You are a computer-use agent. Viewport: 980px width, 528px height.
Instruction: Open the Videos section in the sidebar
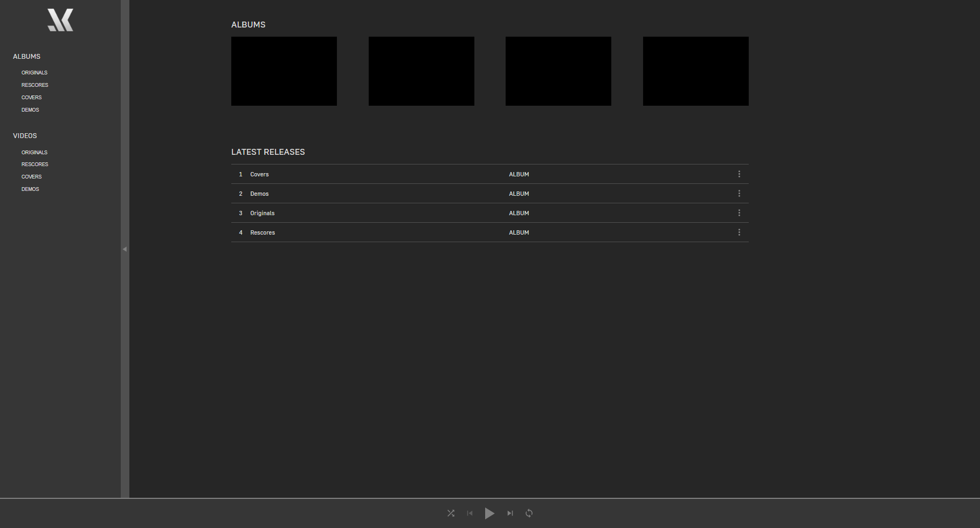(x=25, y=136)
